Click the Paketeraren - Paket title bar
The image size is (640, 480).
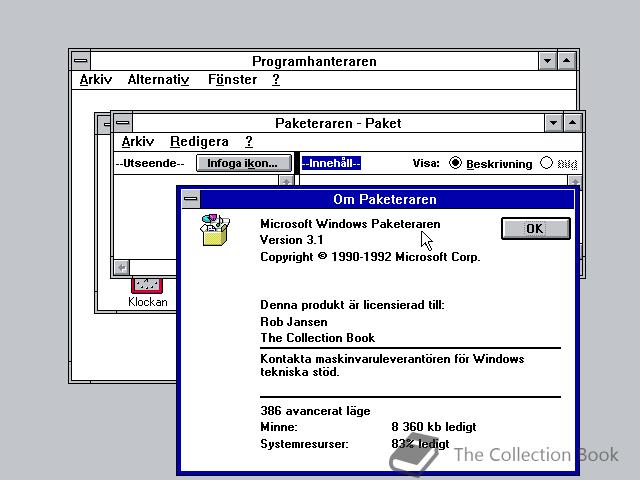[x=338, y=122]
